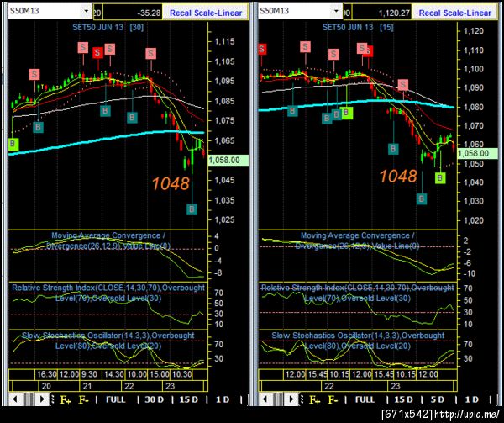This screenshot has width=504, height=423.
Task: Click F- zoom icon in left chart
Action: coord(84,399)
